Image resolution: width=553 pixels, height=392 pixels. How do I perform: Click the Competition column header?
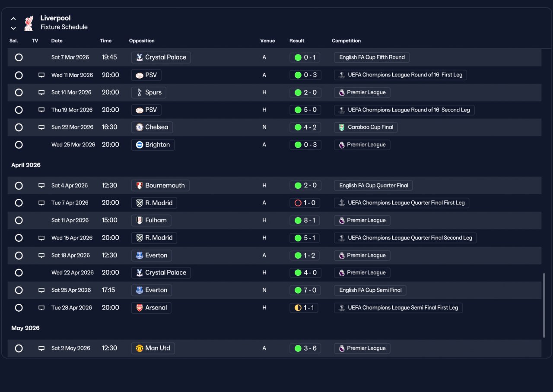click(346, 41)
